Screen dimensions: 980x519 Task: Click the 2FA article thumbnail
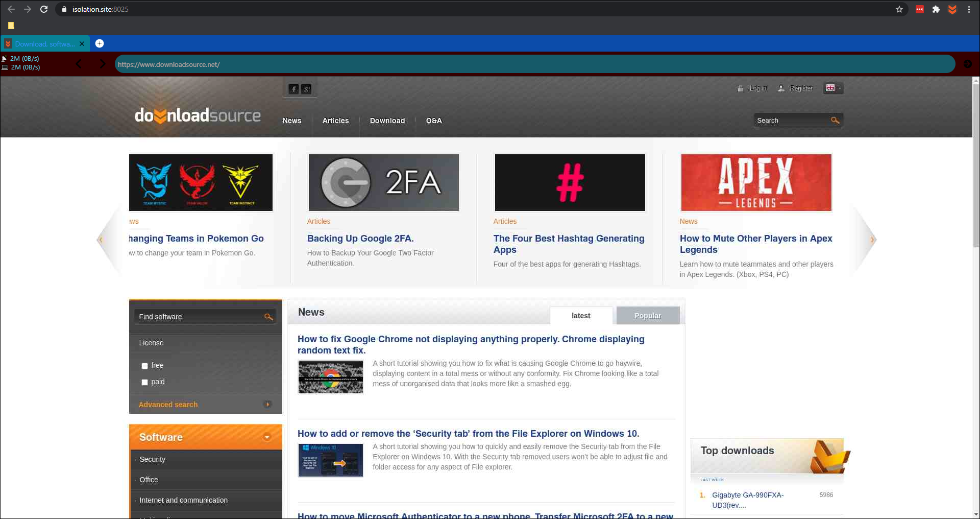(383, 182)
